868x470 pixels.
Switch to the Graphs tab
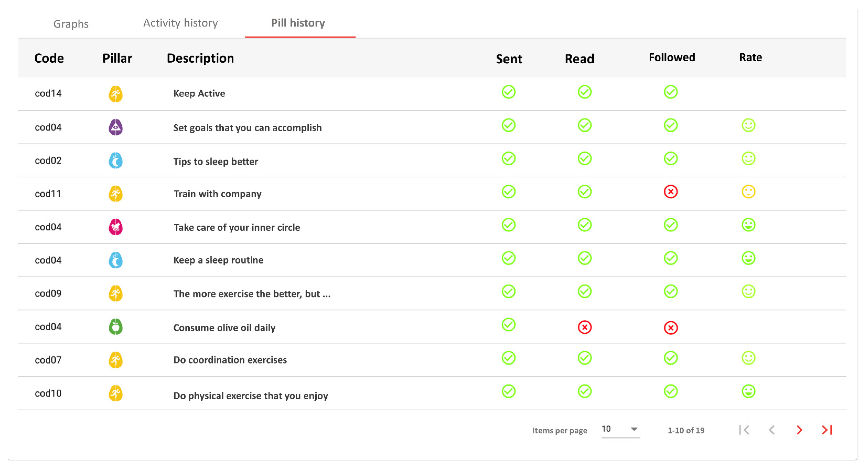[x=71, y=24]
